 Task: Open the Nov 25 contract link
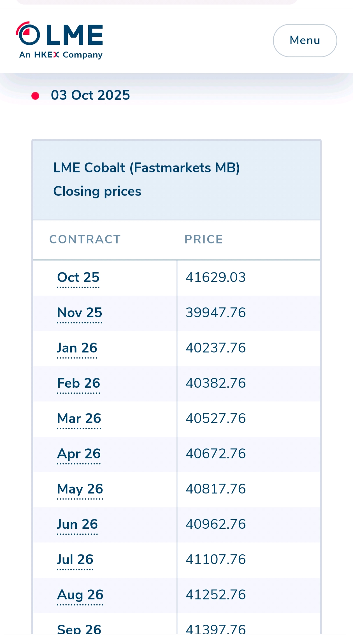click(x=80, y=313)
